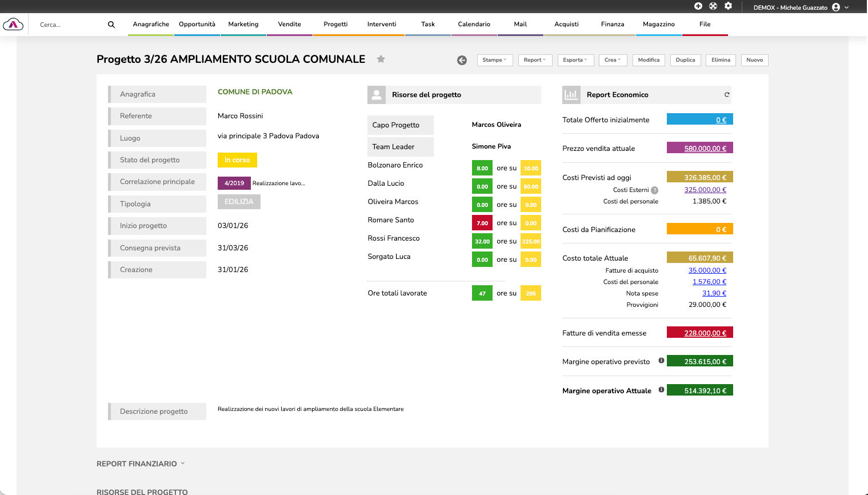Go to the Calendario menu
Viewport: 868px width, 495px height.
coord(474,25)
